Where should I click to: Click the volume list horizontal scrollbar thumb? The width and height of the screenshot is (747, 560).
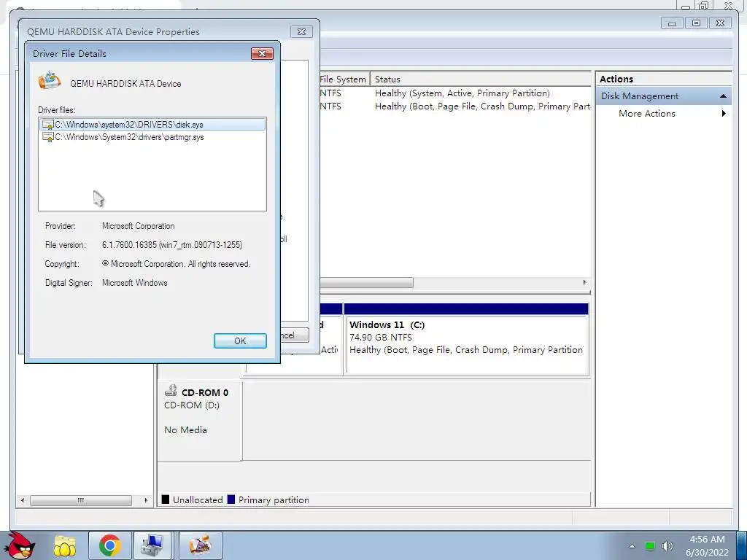tap(366, 283)
